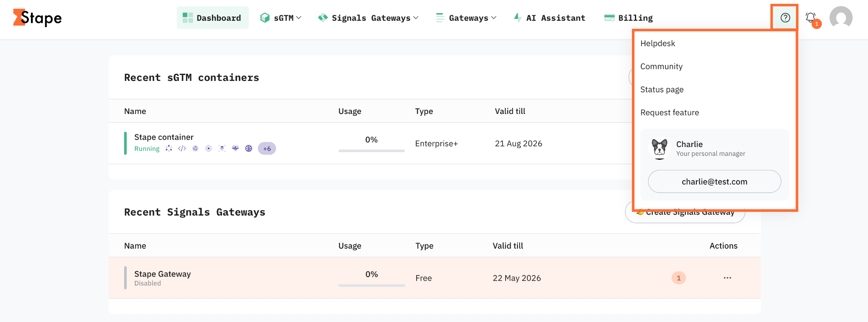Screen dimensions: 868x322
Task: Click the Free type cell
Action: [423, 278]
